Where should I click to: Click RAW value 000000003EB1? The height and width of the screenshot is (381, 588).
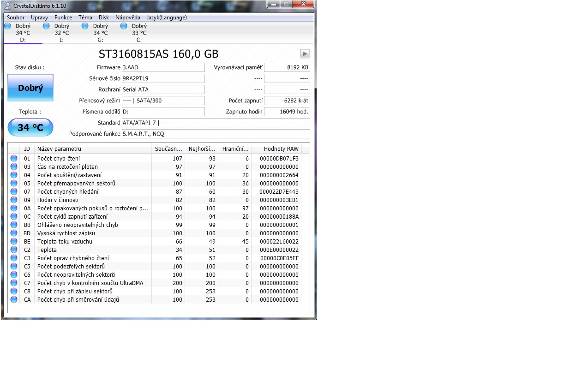pos(279,200)
